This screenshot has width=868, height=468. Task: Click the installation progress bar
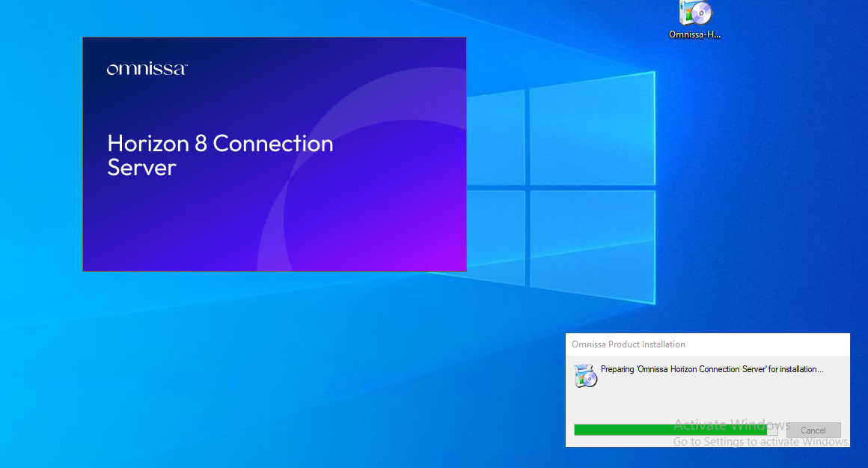(676, 430)
